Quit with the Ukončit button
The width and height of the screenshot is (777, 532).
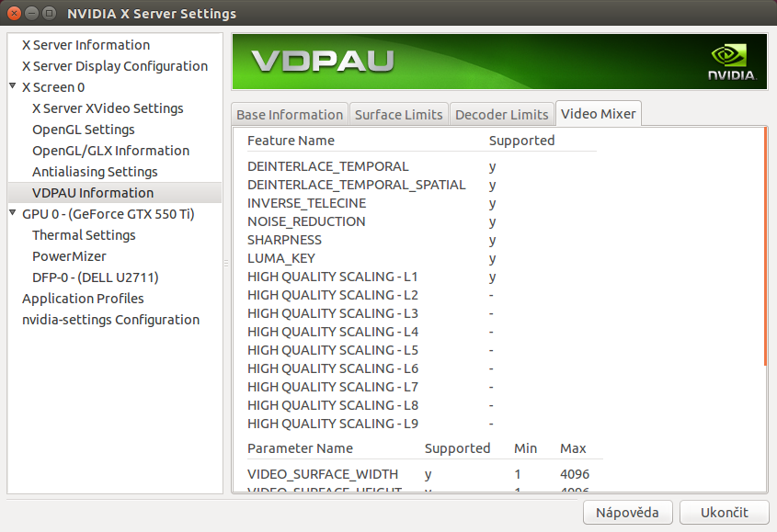point(724,512)
